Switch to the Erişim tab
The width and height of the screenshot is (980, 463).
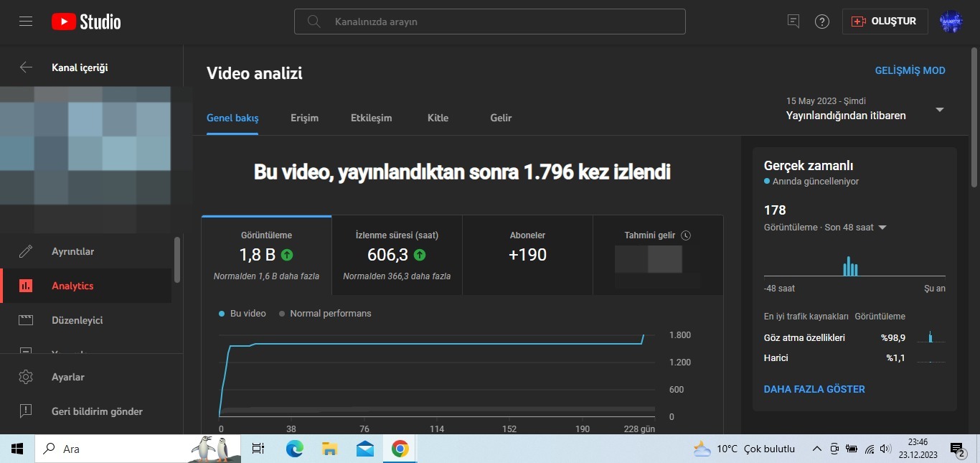(x=304, y=118)
